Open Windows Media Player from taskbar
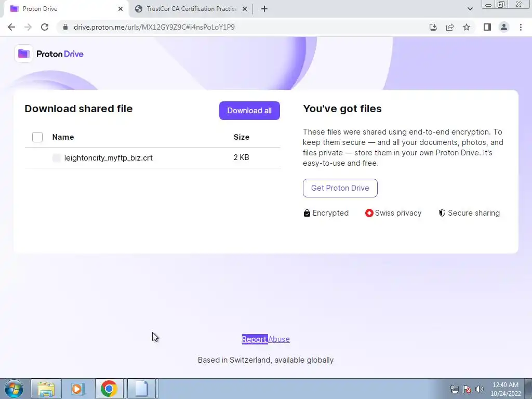 pos(77,389)
